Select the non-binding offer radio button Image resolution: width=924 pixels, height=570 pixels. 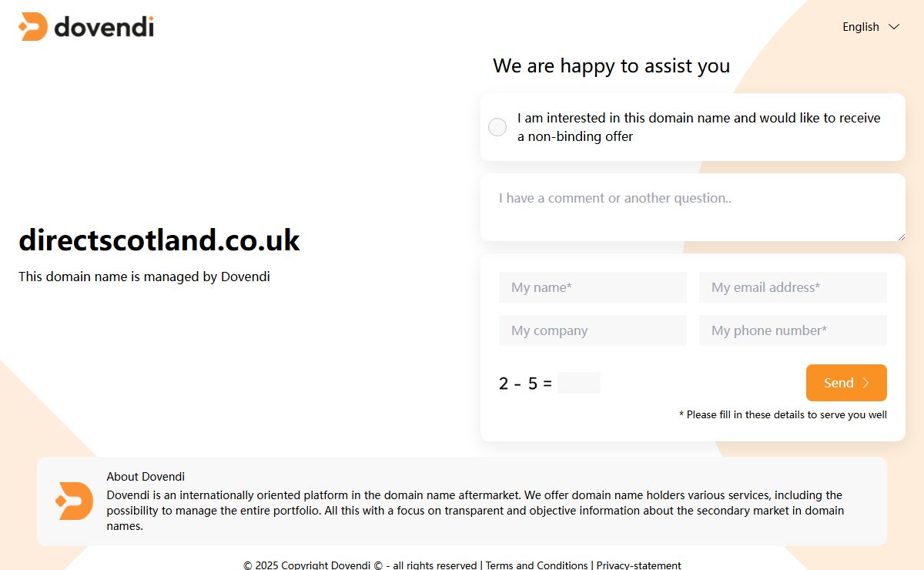(x=497, y=127)
